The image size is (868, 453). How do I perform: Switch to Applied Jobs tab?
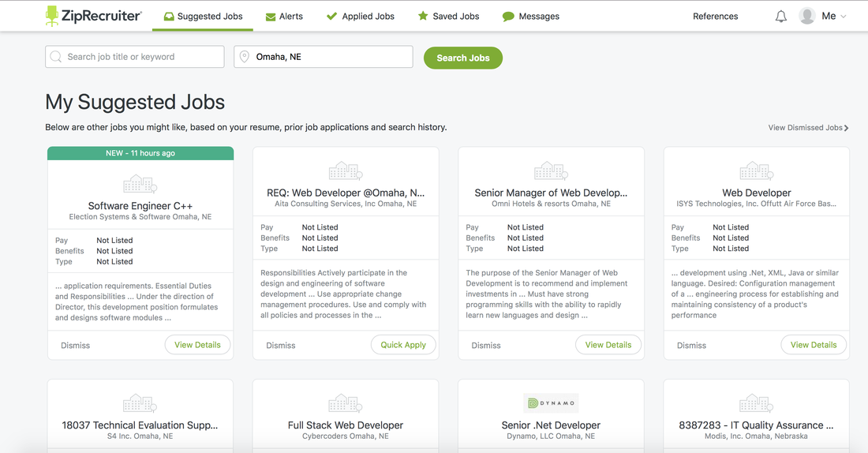click(x=361, y=16)
